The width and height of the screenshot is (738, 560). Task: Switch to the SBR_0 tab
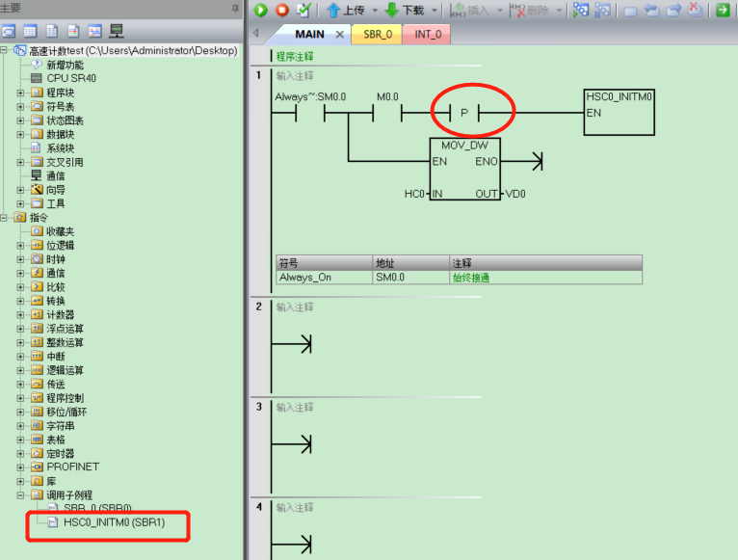(378, 35)
